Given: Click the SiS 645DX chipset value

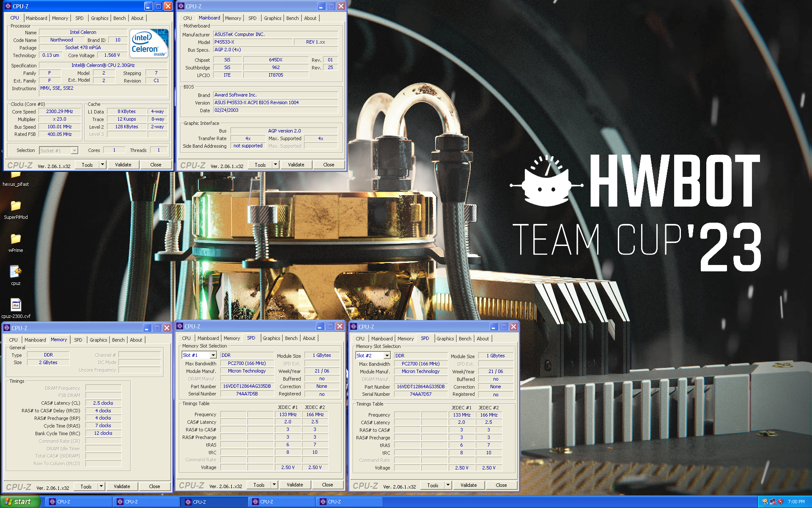Looking at the screenshot, I should click(275, 60).
